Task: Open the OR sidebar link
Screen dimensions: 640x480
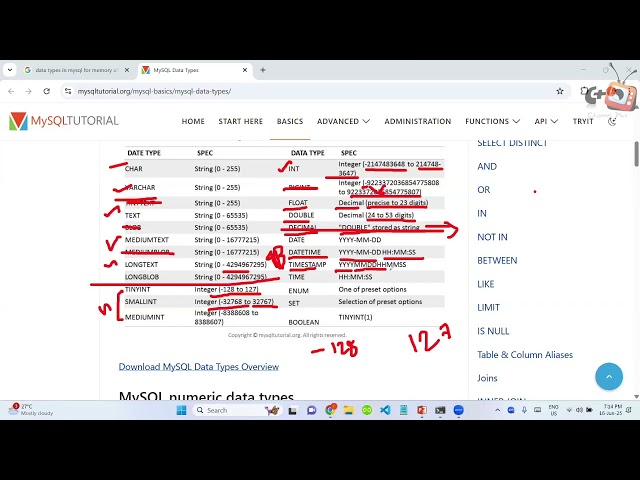Action: tap(483, 190)
